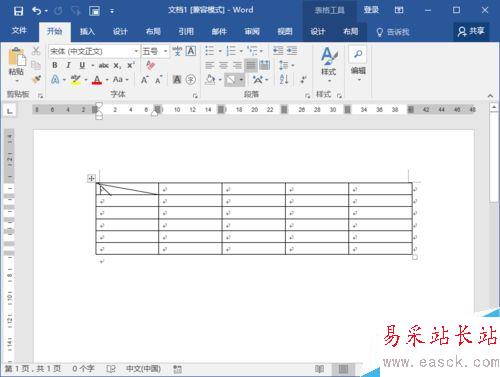500x377 pixels.
Task: Click the 登录 sign-in button
Action: coord(371,10)
